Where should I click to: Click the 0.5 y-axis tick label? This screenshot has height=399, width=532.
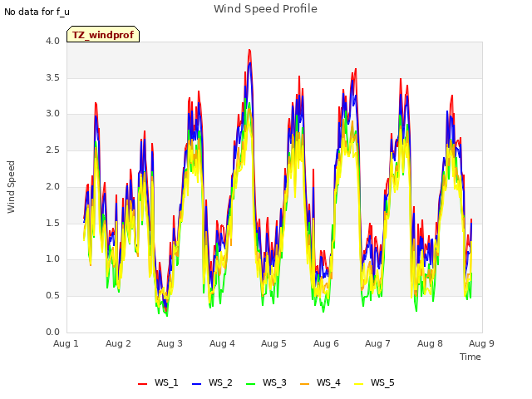click(52, 296)
